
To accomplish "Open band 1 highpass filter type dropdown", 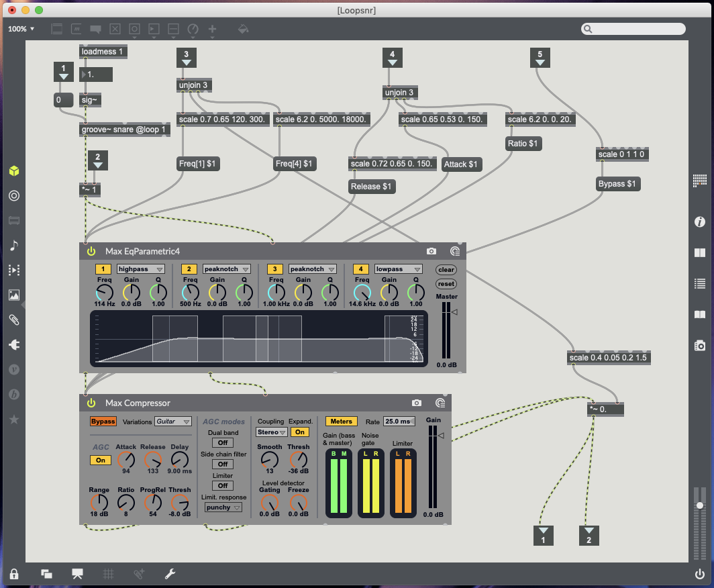I will (x=141, y=269).
